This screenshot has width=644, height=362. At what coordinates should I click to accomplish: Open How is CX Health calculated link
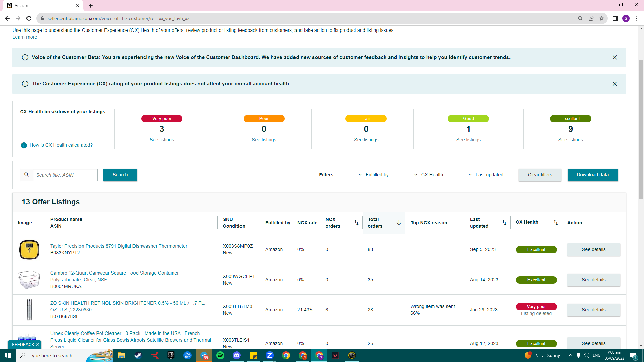click(61, 145)
